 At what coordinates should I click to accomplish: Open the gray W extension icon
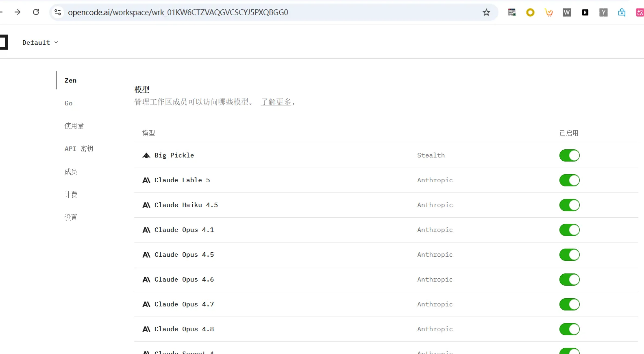[x=567, y=13]
